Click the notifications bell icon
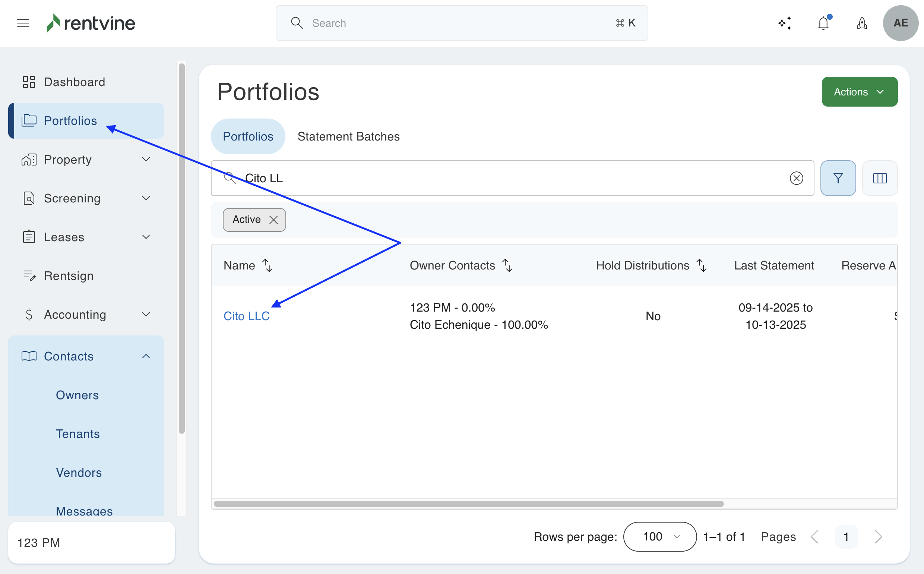The image size is (924, 574). 823,23
